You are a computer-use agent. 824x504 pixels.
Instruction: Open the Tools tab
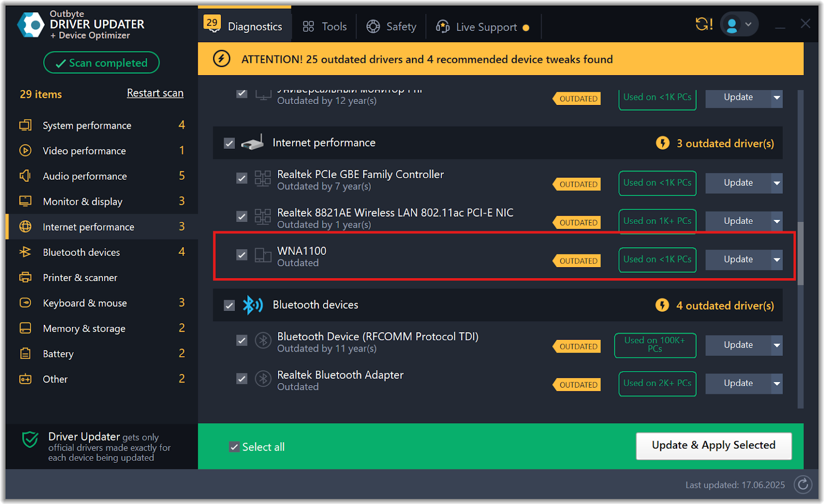click(324, 26)
